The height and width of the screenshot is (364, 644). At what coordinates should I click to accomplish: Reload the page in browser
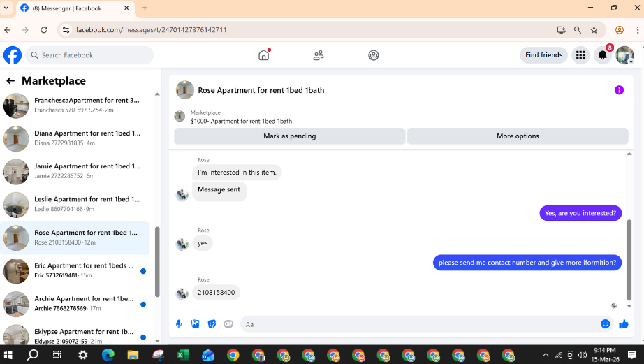click(x=44, y=30)
